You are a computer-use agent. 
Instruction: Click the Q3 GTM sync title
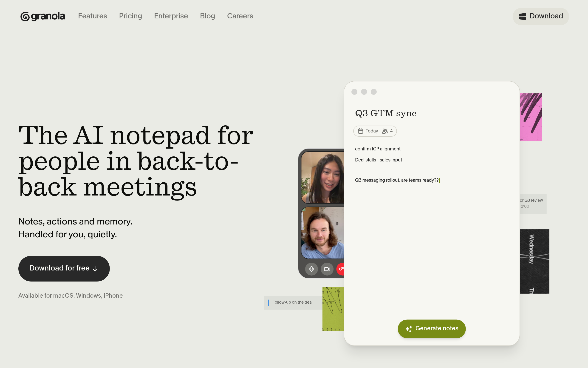pos(386,113)
